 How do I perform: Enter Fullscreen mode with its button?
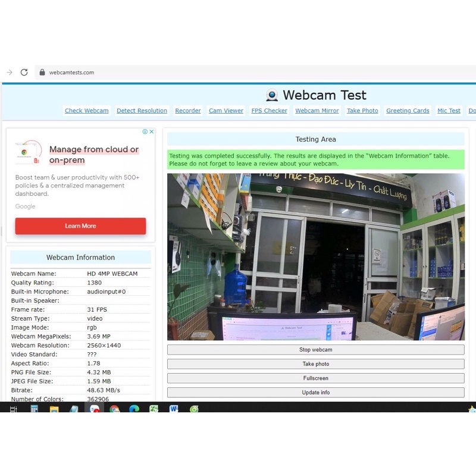point(315,378)
